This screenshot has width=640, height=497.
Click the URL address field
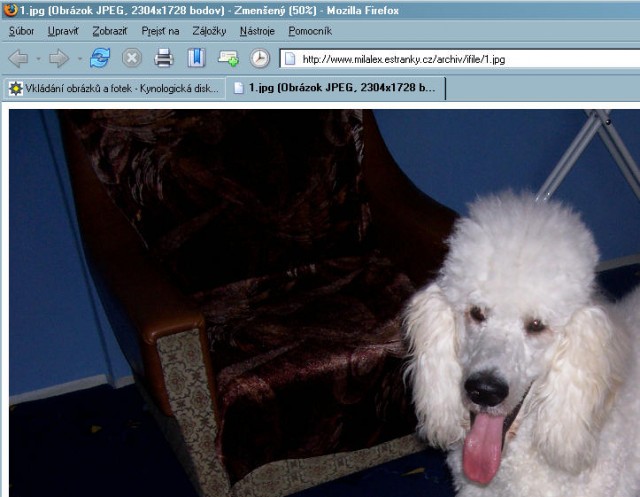click(x=460, y=59)
